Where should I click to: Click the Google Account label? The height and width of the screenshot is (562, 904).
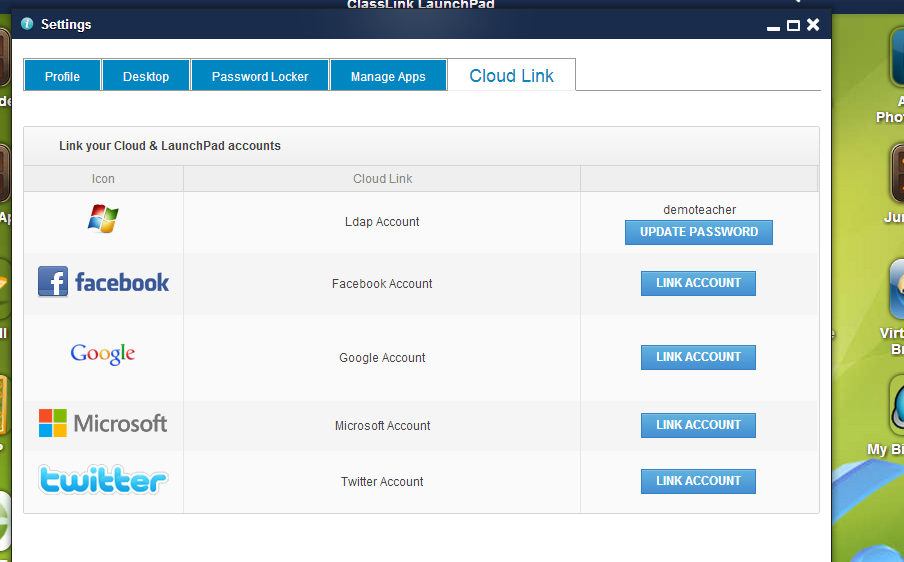[382, 357]
